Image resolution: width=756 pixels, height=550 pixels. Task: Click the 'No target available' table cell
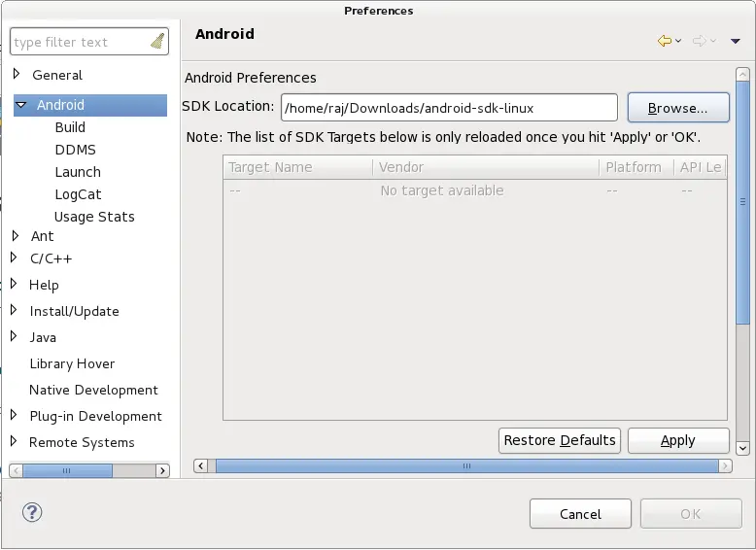pyautogui.click(x=442, y=190)
